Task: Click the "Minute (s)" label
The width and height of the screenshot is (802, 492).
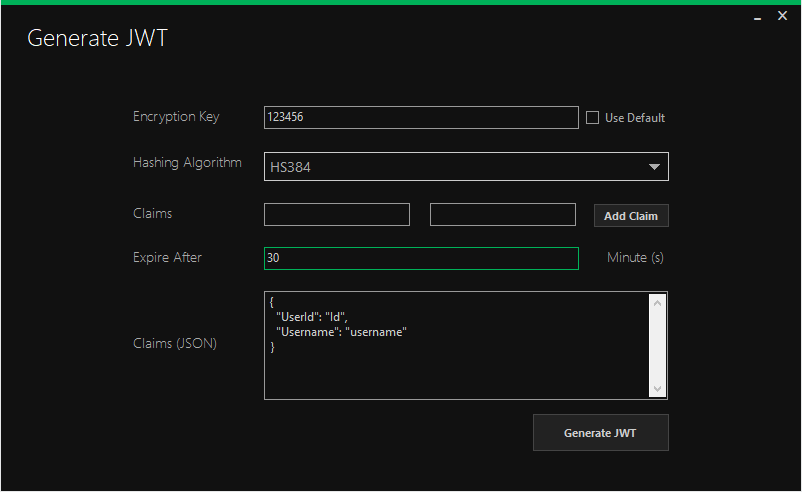Action: coord(635,257)
